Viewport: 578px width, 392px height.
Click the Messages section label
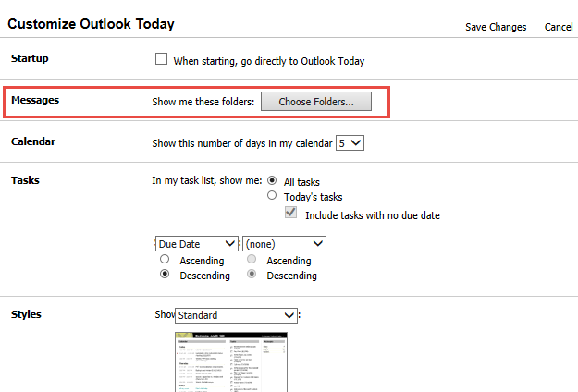[x=35, y=100]
